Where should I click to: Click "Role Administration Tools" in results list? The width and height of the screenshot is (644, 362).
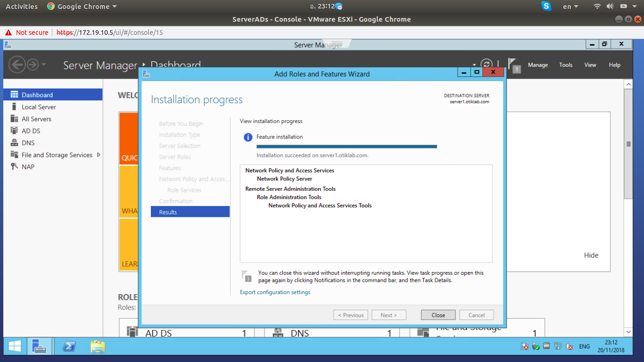click(289, 197)
